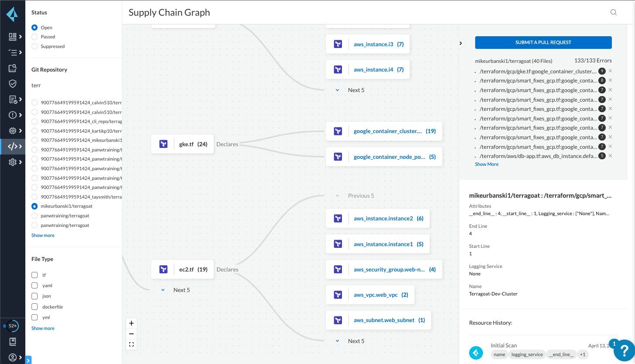Select the Passed status radio button
The height and width of the screenshot is (364, 635).
click(35, 37)
